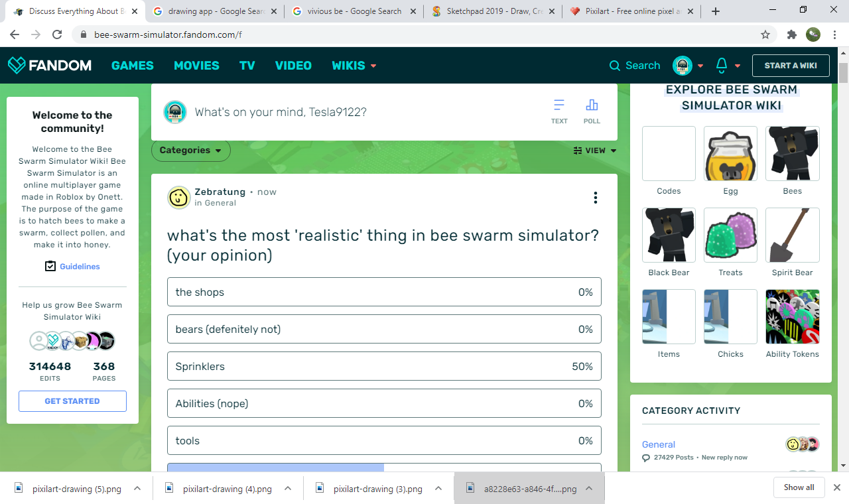
Task: Open options for a8228e63 png download
Action: 589,488
